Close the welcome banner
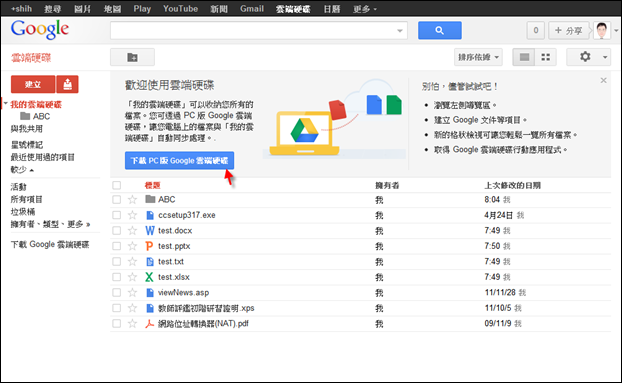The width and height of the screenshot is (622, 383). 603,80
